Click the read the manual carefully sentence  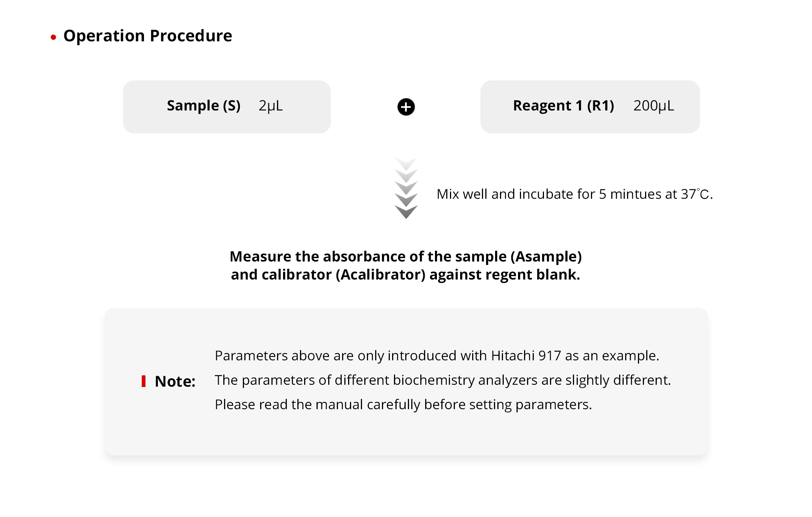pos(403,405)
